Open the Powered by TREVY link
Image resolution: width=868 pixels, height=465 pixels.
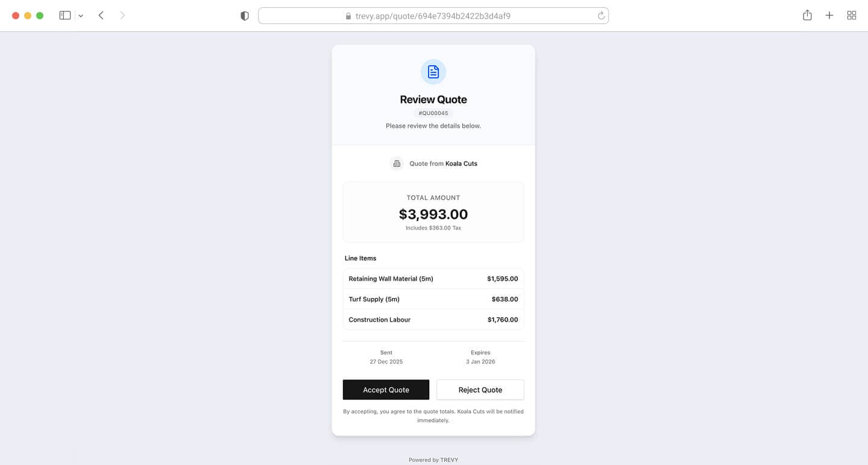(x=433, y=460)
